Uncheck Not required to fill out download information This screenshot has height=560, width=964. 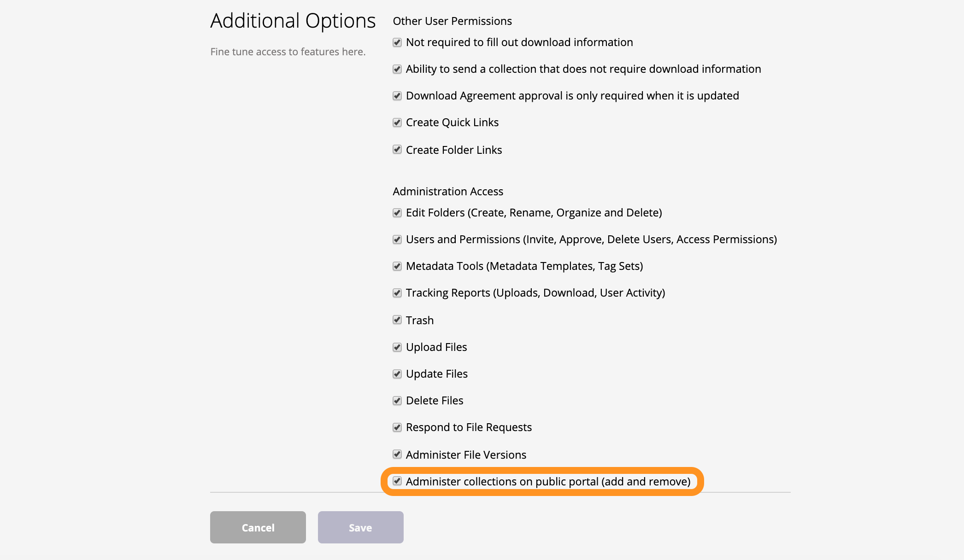coord(397,42)
